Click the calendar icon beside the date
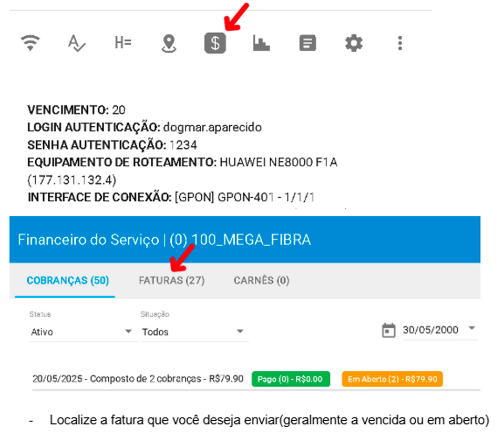Viewport: 504px width, 435px height. [x=388, y=331]
